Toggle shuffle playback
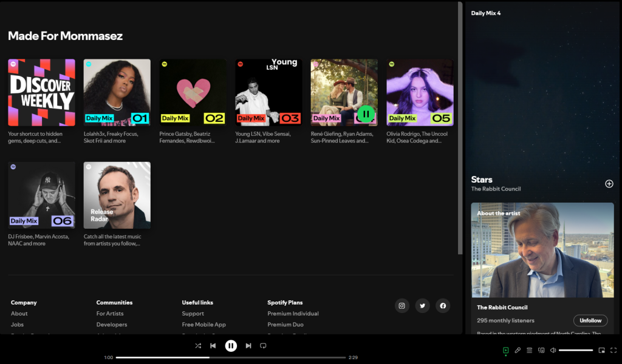The image size is (622, 364). click(x=198, y=346)
